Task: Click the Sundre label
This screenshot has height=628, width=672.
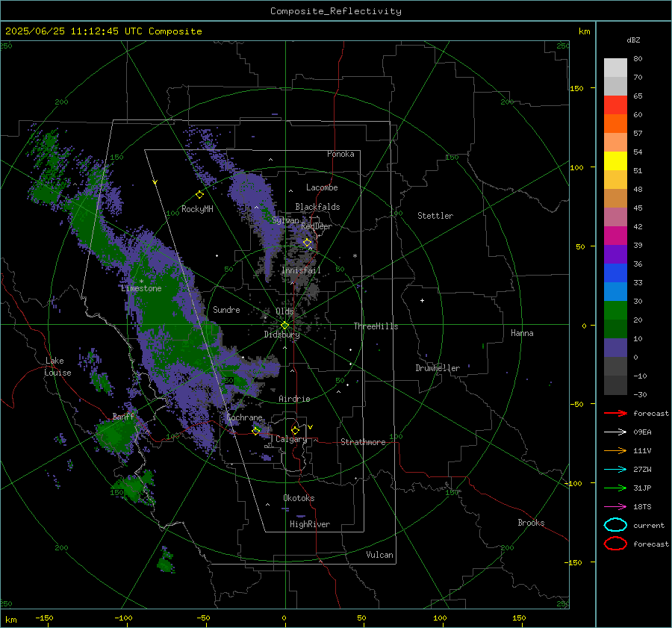Action: tap(226, 310)
